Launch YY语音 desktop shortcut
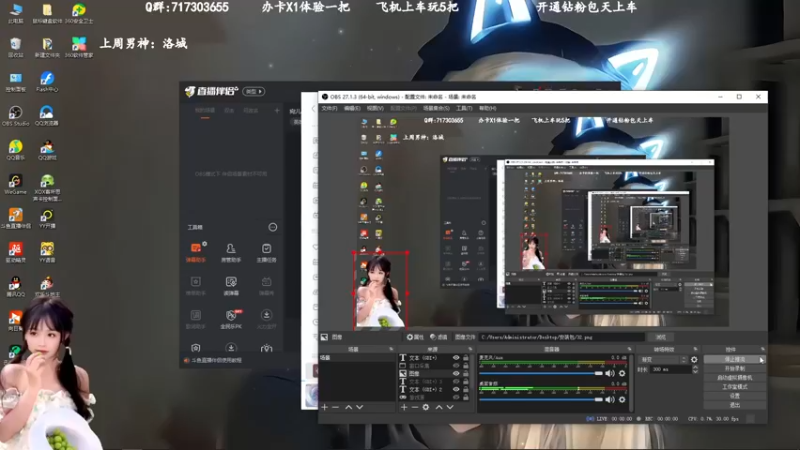Viewport: 800px width, 450px height. pyautogui.click(x=47, y=253)
